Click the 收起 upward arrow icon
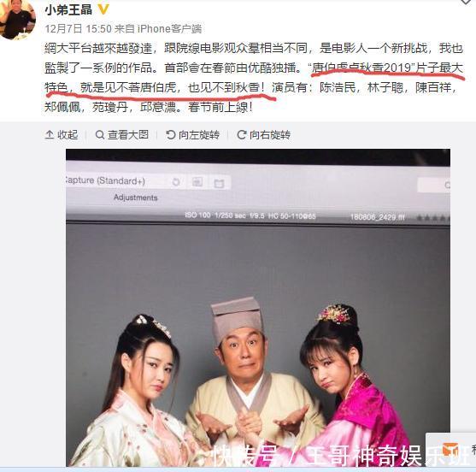This screenshot has width=476, height=472. click(x=50, y=134)
